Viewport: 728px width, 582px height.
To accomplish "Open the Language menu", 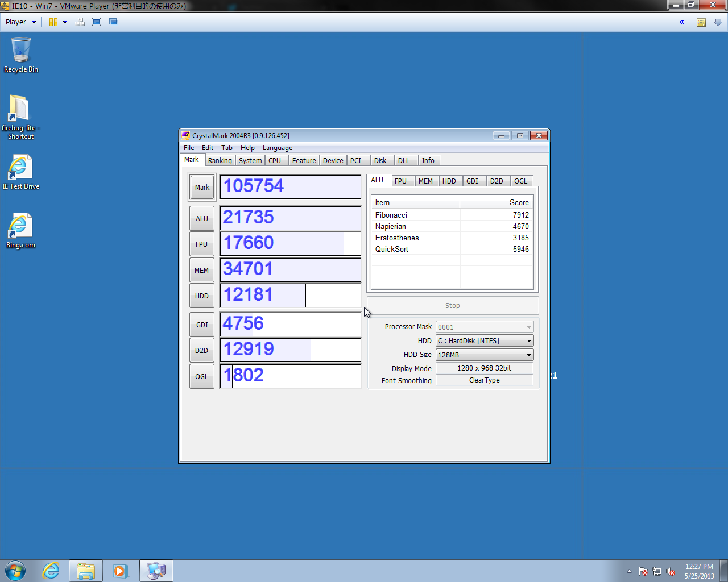I will [277, 148].
